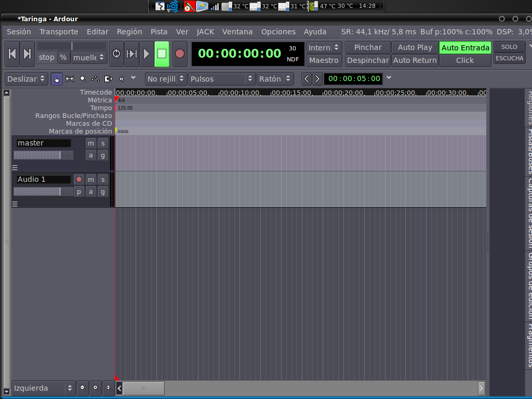The image size is (532, 399).
Task: Select the draw gain automation tool
Action: [x=96, y=79]
